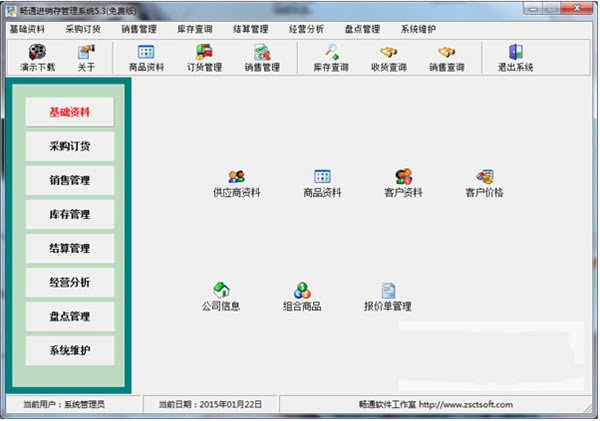Open 商品资料 in the top toolbar
Screen dimensions: 600x421
[x=146, y=58]
